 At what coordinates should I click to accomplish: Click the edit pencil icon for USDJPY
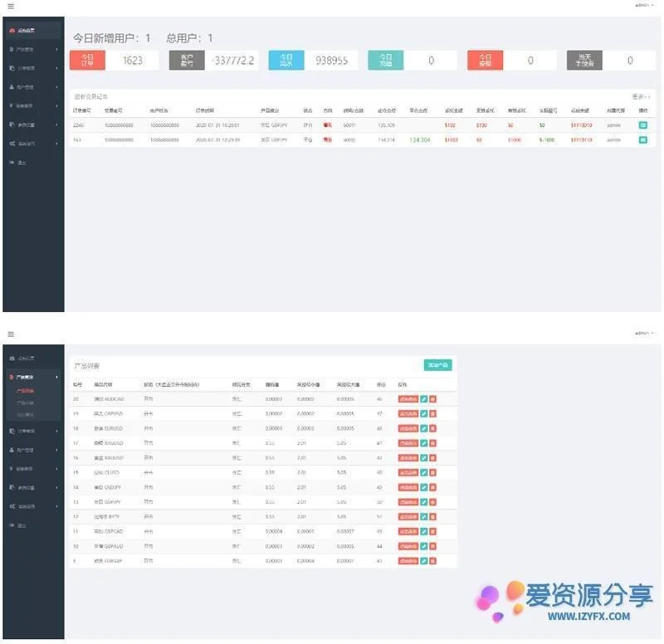point(424,486)
